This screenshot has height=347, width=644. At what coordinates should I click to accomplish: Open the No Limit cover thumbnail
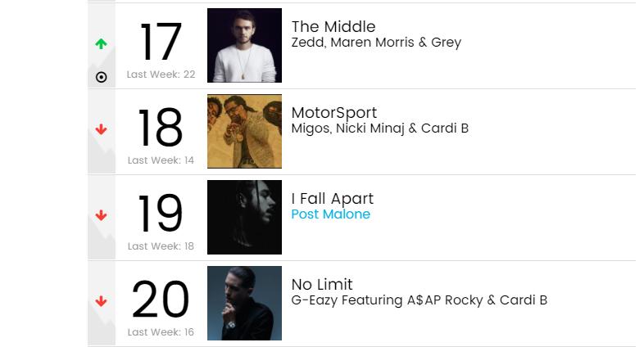pos(244,304)
